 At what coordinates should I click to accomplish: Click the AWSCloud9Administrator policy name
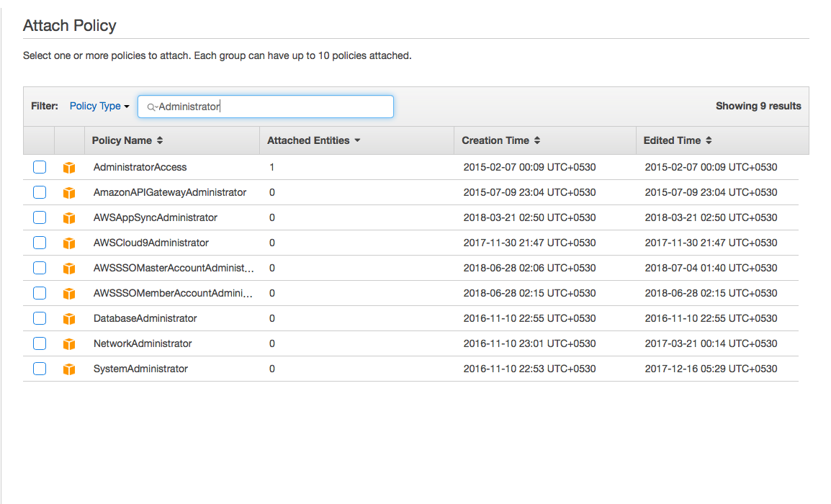(x=151, y=243)
